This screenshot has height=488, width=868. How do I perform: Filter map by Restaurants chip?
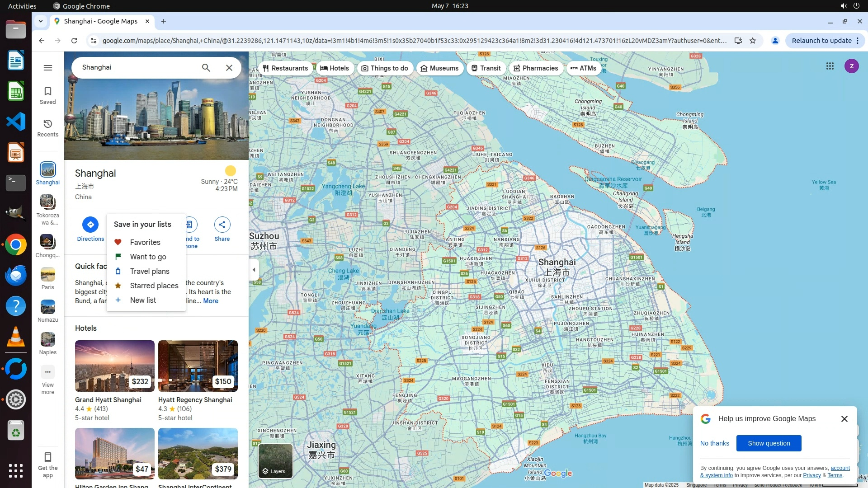pyautogui.click(x=285, y=68)
